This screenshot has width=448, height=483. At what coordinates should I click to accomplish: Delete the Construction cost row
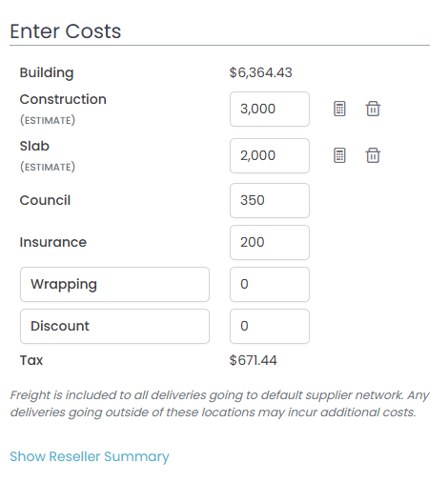tap(373, 109)
